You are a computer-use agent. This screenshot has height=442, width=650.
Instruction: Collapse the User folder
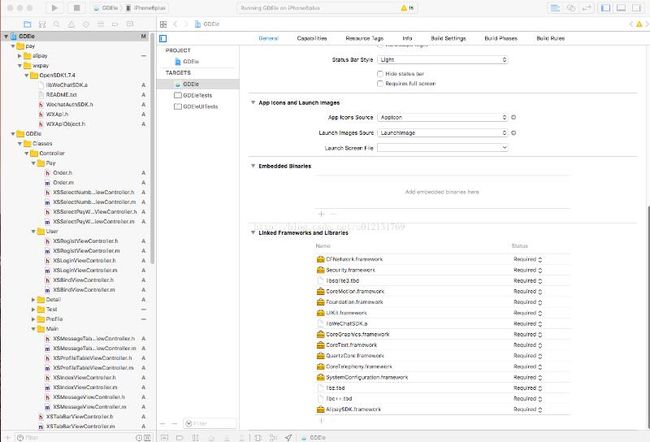click(x=33, y=231)
